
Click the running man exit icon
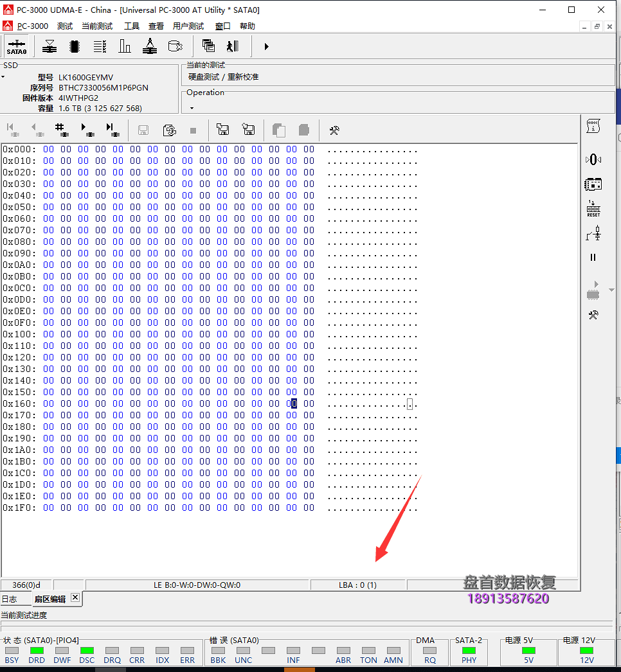(x=233, y=46)
